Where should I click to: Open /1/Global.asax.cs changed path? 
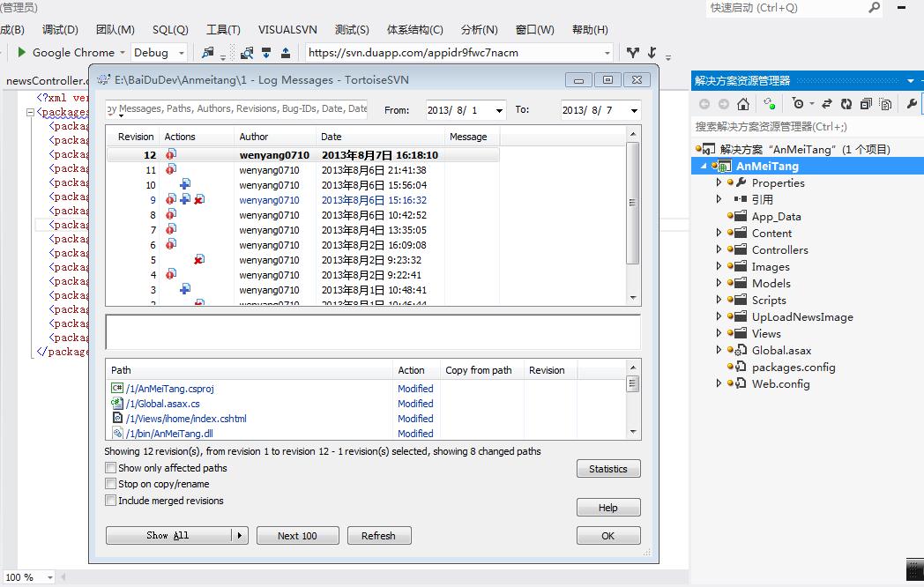[162, 404]
